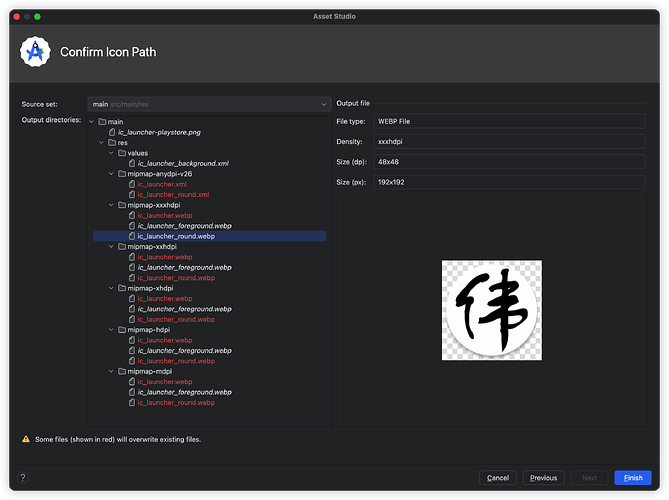Screen dimensions: 669x500
Task: Collapse the mipmap-hdpi folder arrow
Action: coord(111,329)
